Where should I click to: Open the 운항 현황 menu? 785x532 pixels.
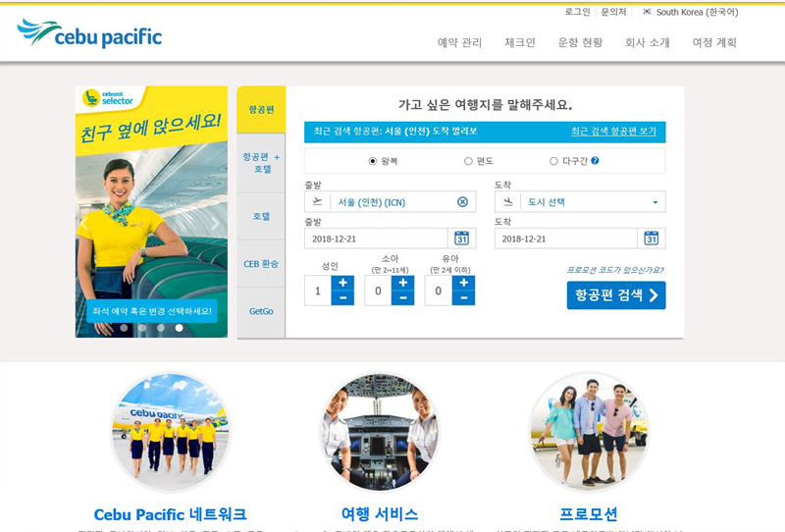click(580, 42)
